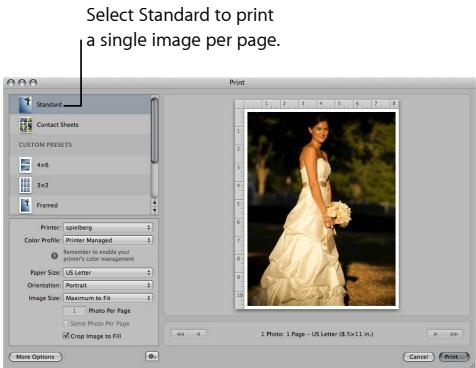Select the 3x2 custom preset label

pos(42,185)
